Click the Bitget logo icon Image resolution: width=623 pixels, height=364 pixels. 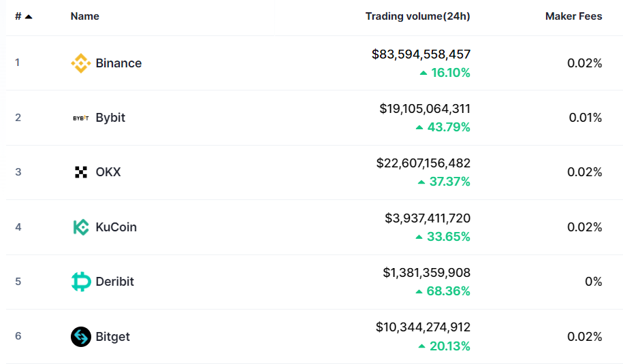(81, 337)
